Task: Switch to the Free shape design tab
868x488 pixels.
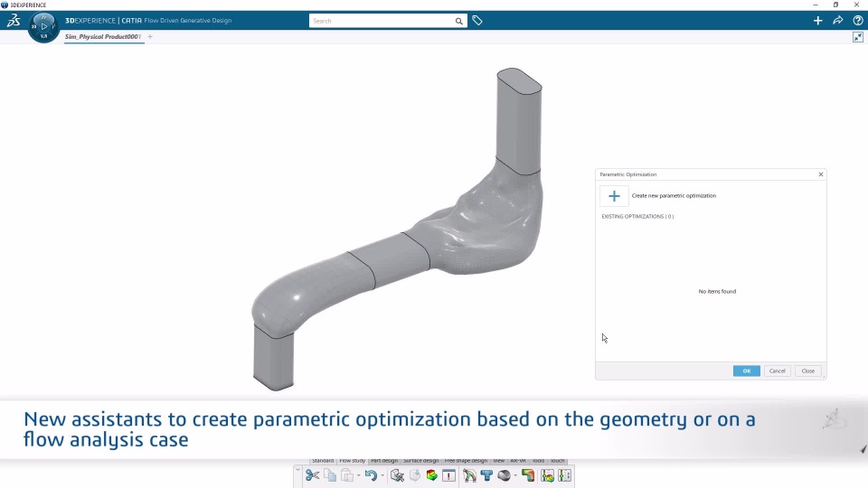Action: (x=466, y=460)
